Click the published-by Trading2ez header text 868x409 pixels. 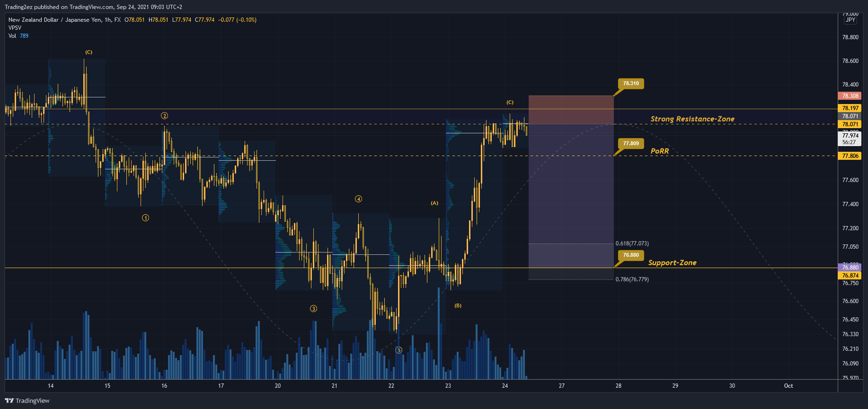(x=93, y=7)
